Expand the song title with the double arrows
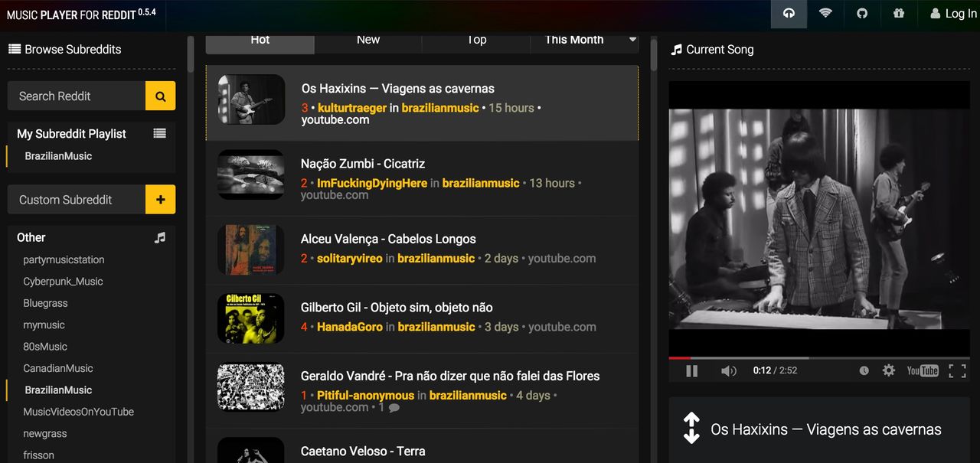The width and height of the screenshot is (980, 463). [x=691, y=429]
